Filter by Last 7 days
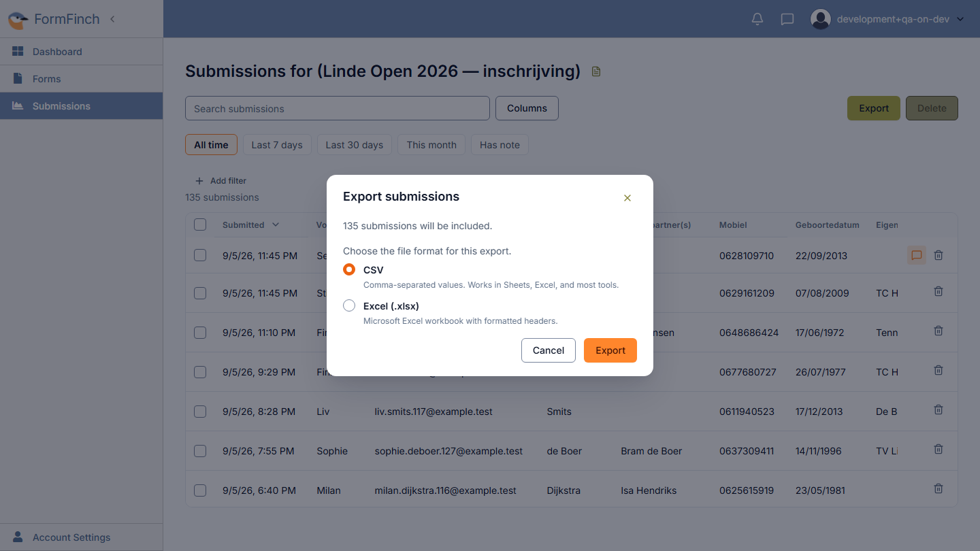This screenshot has height=551, width=980. [277, 145]
